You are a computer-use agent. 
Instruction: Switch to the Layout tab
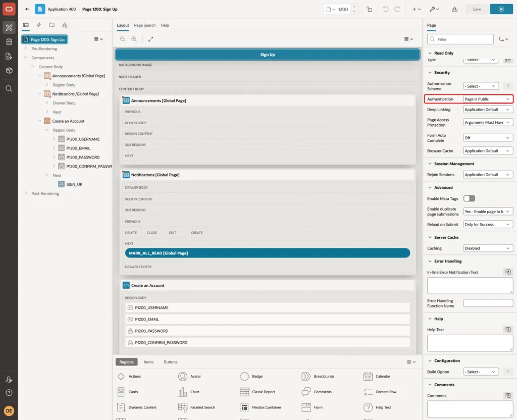[123, 25]
